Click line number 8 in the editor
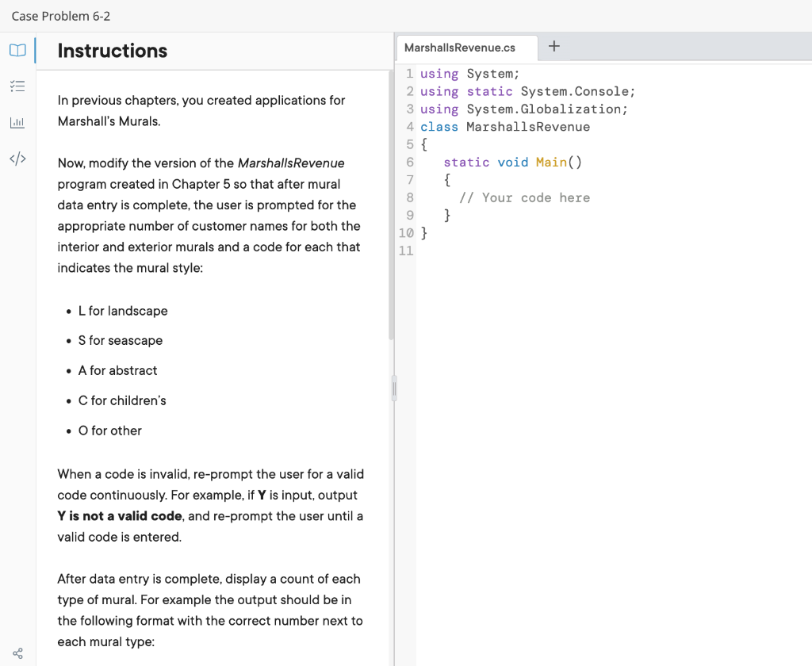812x666 pixels. click(409, 197)
